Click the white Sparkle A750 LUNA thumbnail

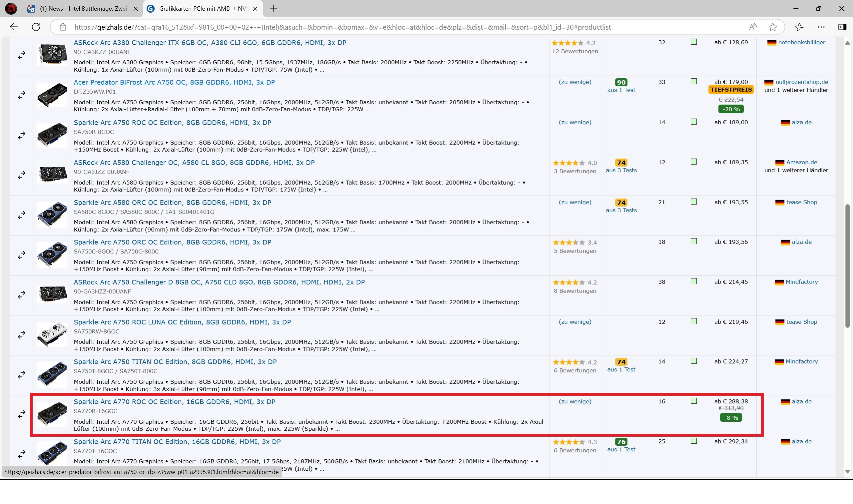click(52, 335)
